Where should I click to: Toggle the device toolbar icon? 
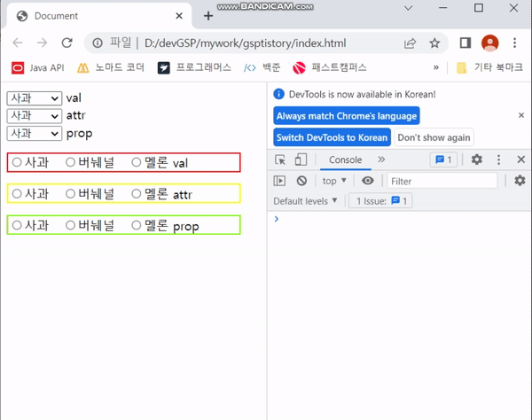tap(301, 159)
